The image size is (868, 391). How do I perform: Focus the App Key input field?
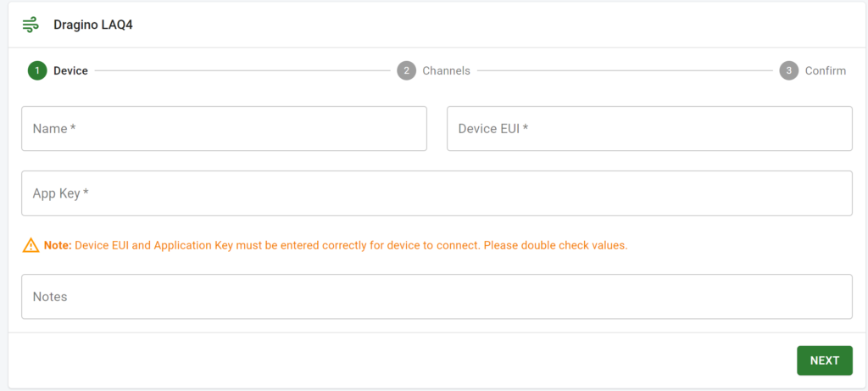point(437,193)
